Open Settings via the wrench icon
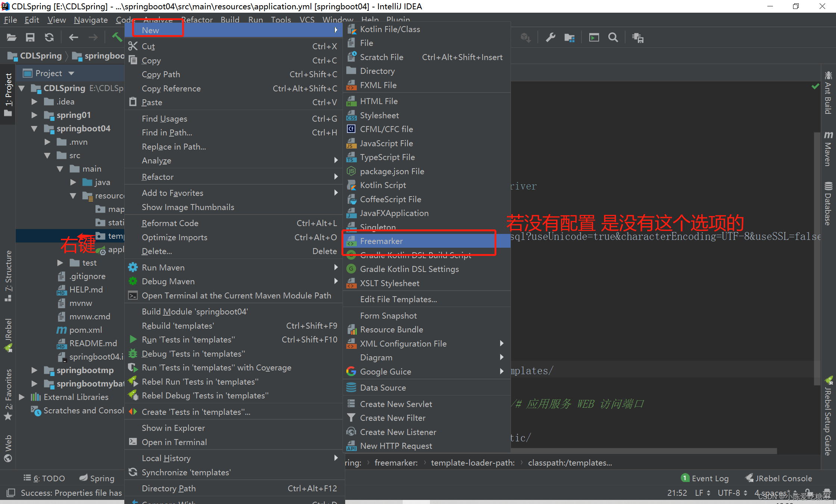836x504 pixels. (x=550, y=38)
